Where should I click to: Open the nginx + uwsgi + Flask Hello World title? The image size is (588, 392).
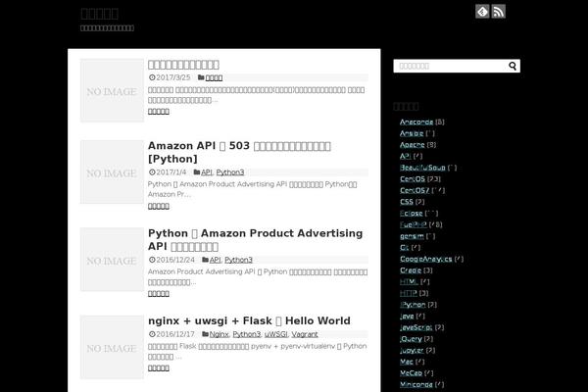coord(249,320)
